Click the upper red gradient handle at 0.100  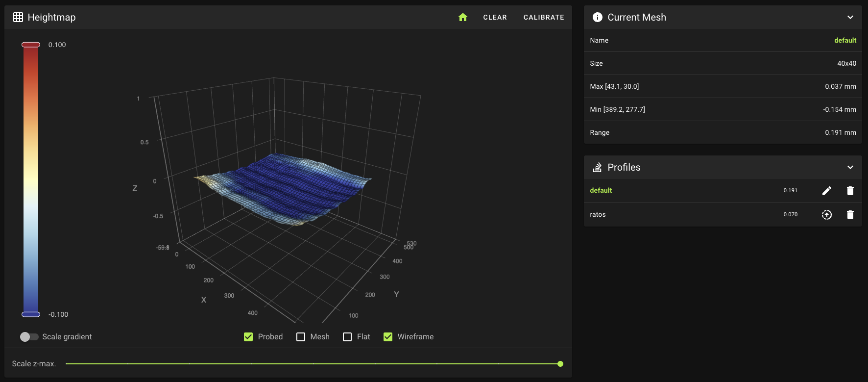(31, 45)
